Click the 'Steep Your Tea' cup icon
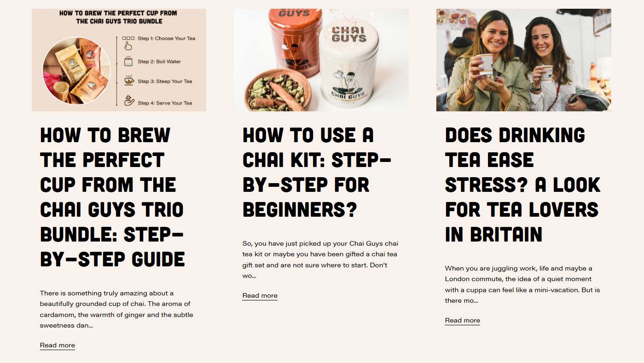644x363 pixels. pyautogui.click(x=129, y=81)
